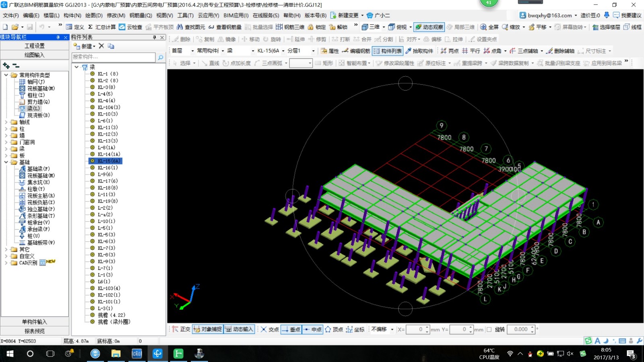644x362 pixels.
Task: Click the 单构件输入 button
Action: click(35, 322)
